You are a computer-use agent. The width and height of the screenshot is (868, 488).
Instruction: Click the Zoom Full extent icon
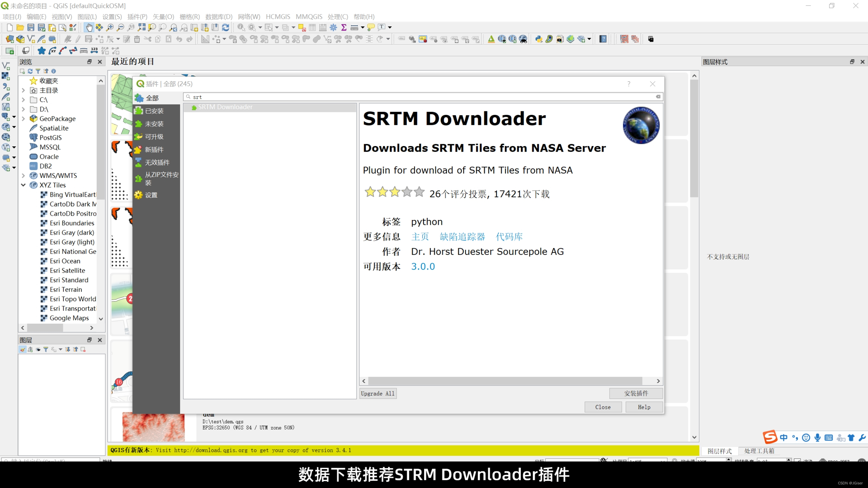[142, 28]
